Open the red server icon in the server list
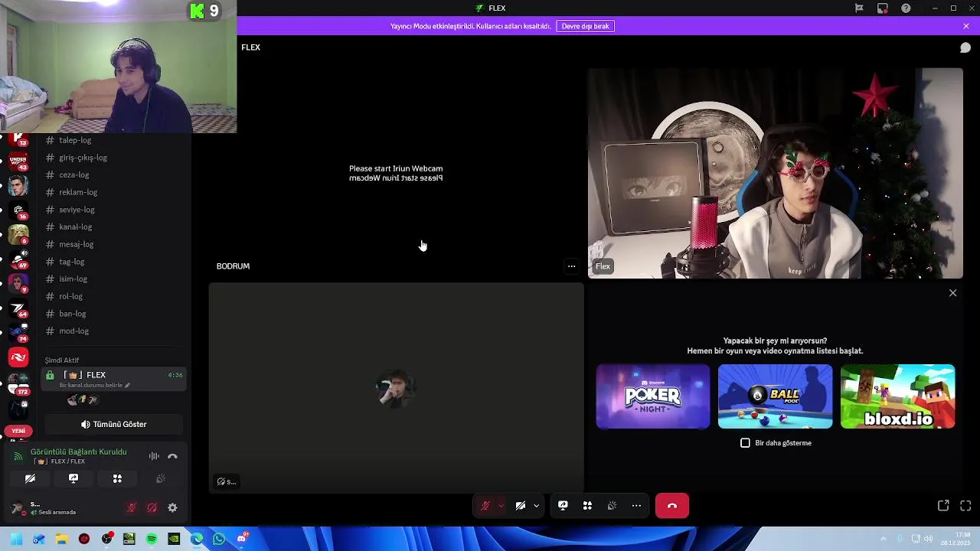The width and height of the screenshot is (980, 551). [18, 357]
